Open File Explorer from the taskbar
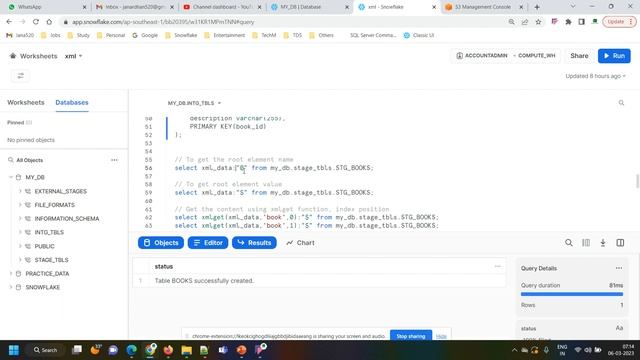Viewport: 640px width, 360px height. point(187,350)
